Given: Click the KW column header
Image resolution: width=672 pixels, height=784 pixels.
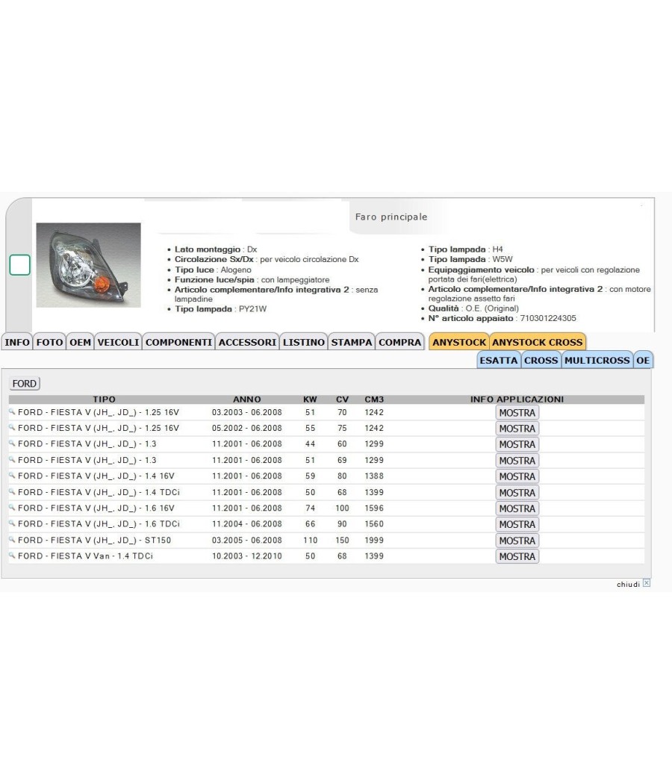Looking at the screenshot, I should 310,399.
